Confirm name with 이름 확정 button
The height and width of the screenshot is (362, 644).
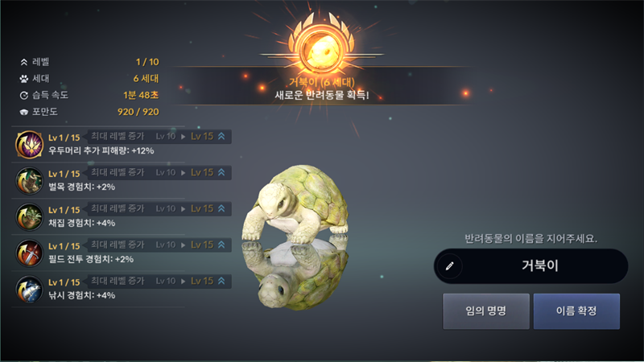coord(576,311)
